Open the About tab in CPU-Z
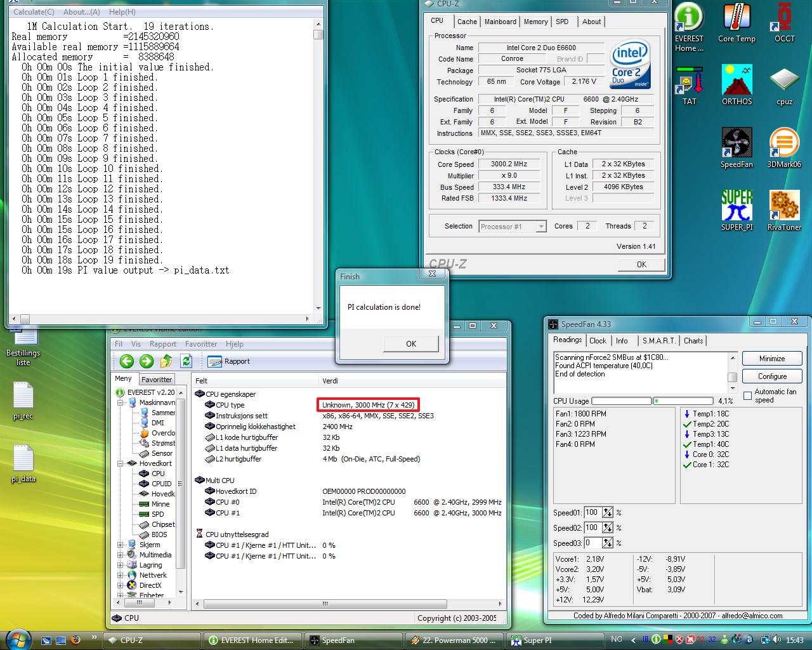The image size is (812, 650). (591, 22)
